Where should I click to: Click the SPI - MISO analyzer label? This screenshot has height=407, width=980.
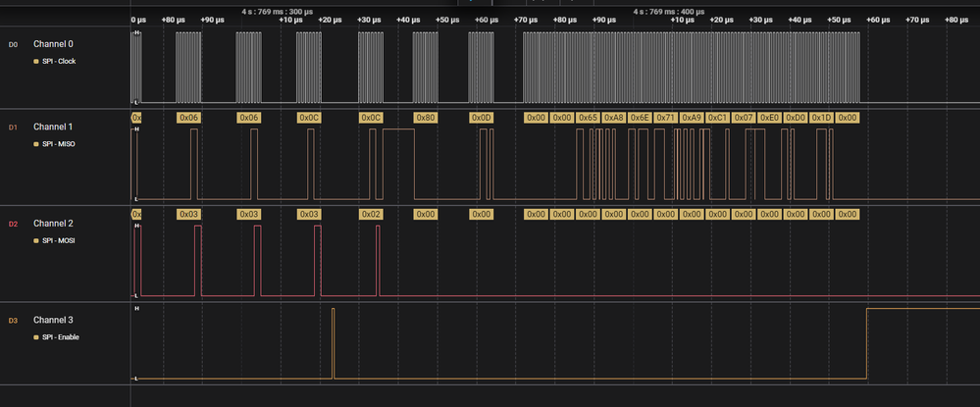[x=59, y=144]
